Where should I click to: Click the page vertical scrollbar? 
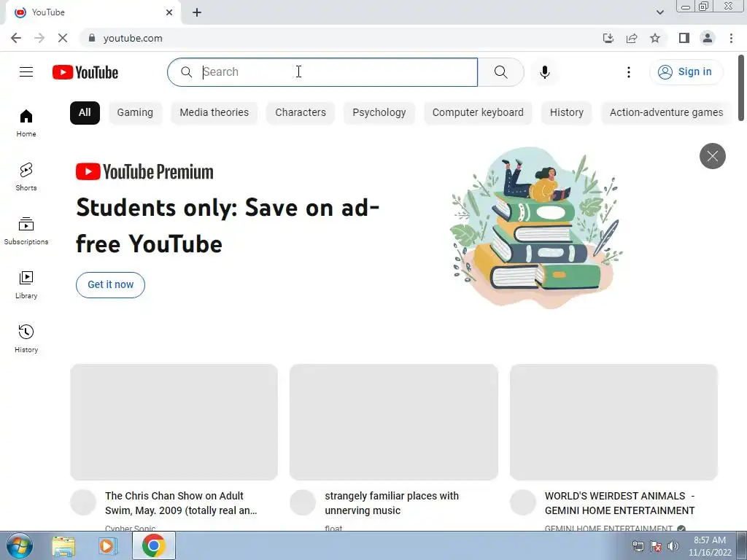742,88
